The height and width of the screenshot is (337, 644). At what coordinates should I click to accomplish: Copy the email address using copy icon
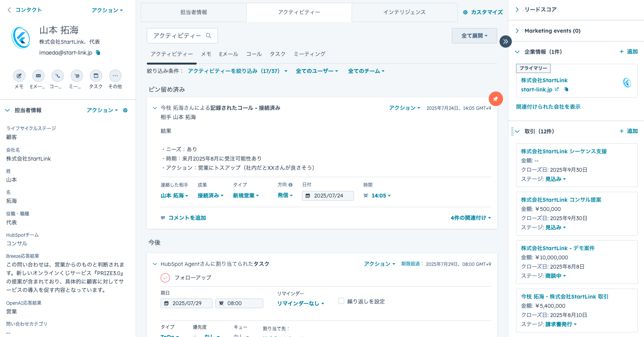coord(98,53)
